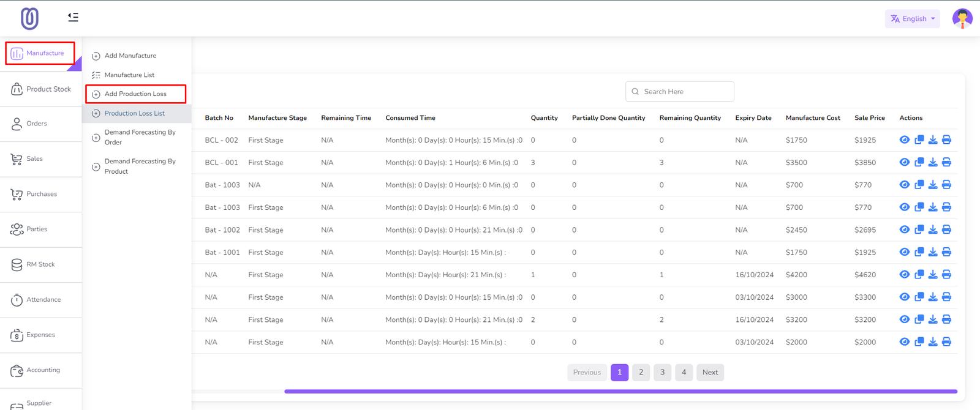Image resolution: width=980 pixels, height=410 pixels.
Task: Open the English language dropdown
Action: click(x=912, y=18)
